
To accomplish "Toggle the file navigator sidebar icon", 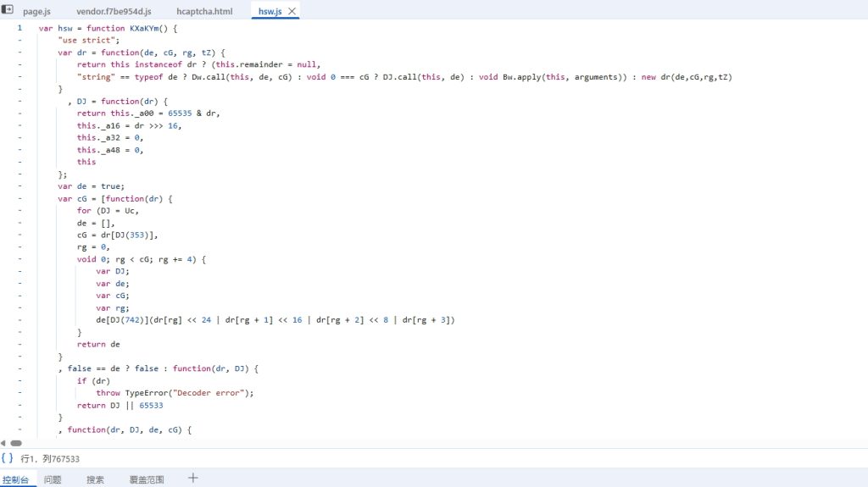I will 8,11.
